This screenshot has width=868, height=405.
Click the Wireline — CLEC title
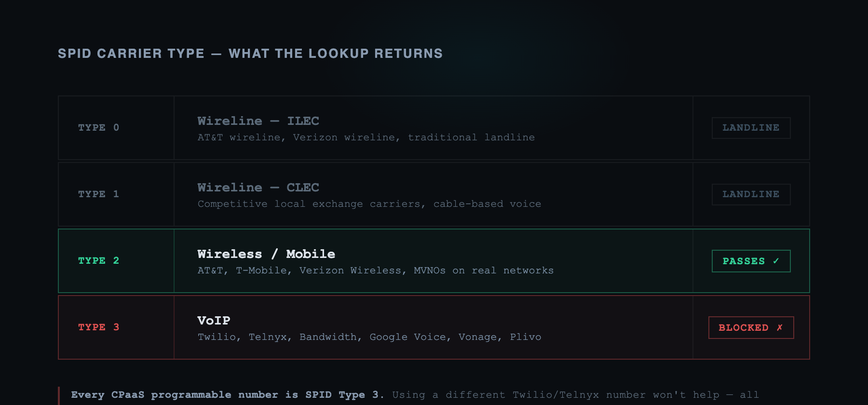click(x=258, y=188)
